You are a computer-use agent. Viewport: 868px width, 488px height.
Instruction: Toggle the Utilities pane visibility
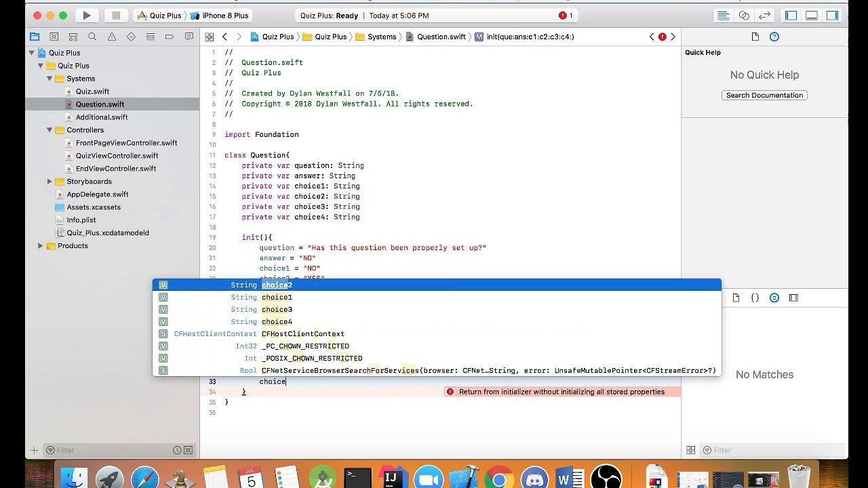(x=832, y=15)
